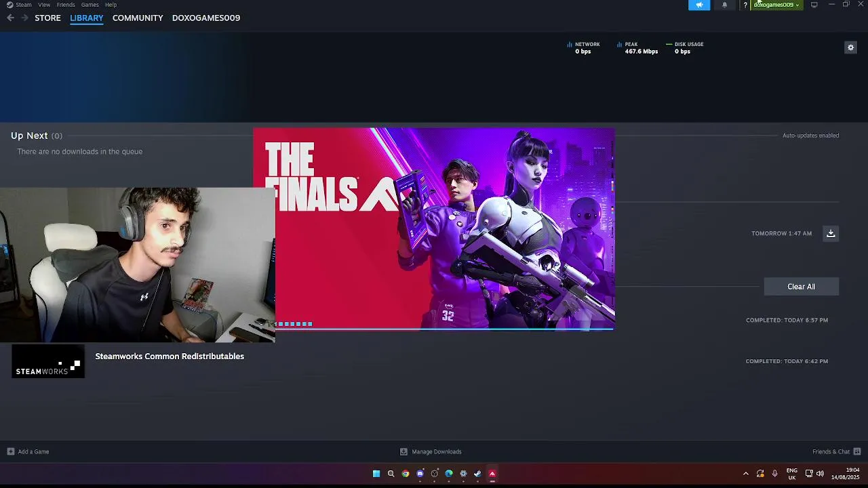Open the DOXOGAMES009 profile tab

point(206,18)
